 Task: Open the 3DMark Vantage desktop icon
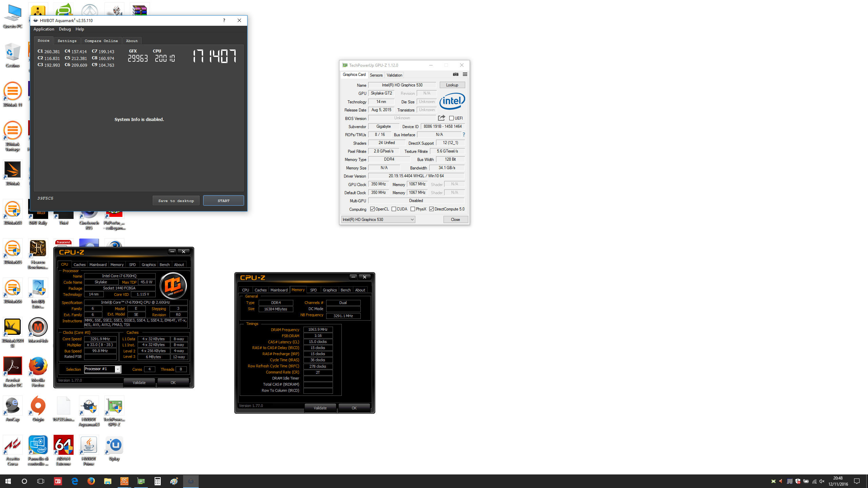point(13,136)
